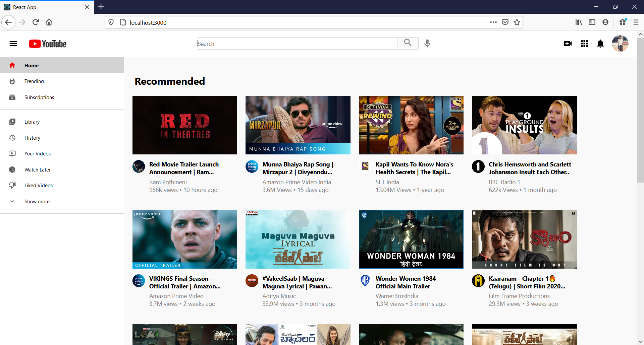Click title 'Munna Bhaiya Rap Song | Mirzapur 2'
Viewport: 644px width, 345px height.
tap(298, 168)
